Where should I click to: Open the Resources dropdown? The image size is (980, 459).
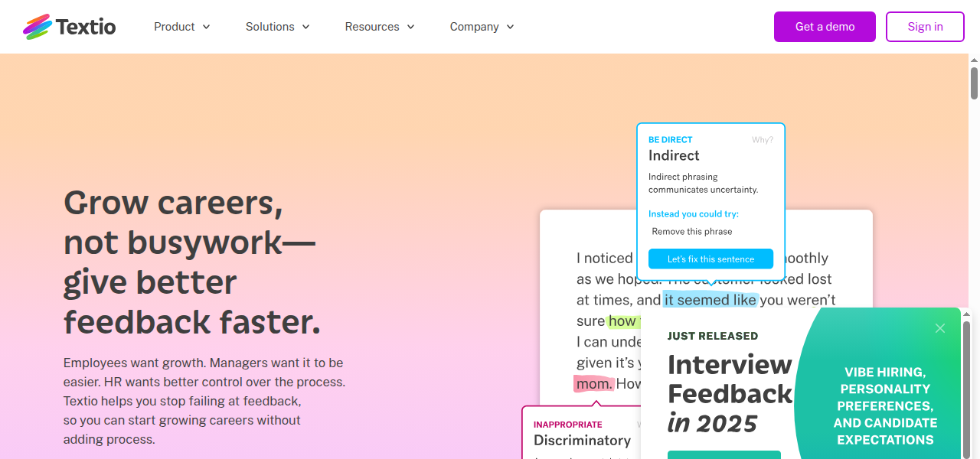(373, 27)
